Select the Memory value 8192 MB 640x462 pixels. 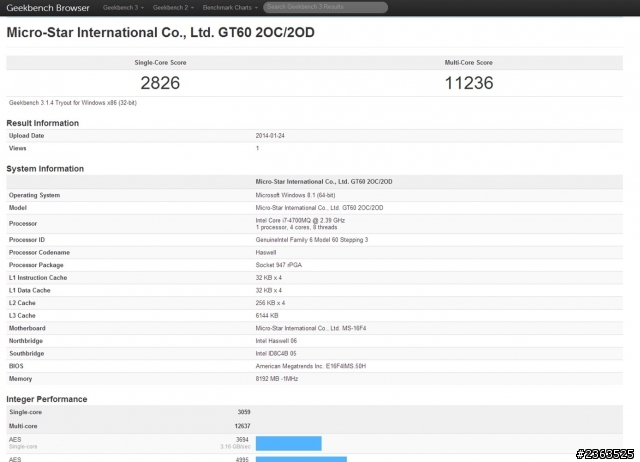276,379
